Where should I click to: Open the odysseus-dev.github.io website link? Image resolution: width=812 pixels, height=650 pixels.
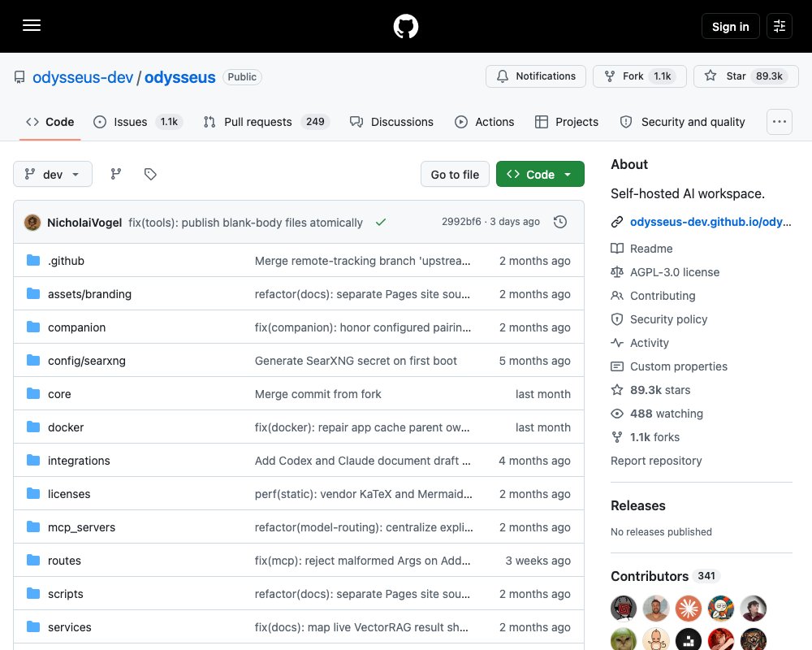click(710, 222)
